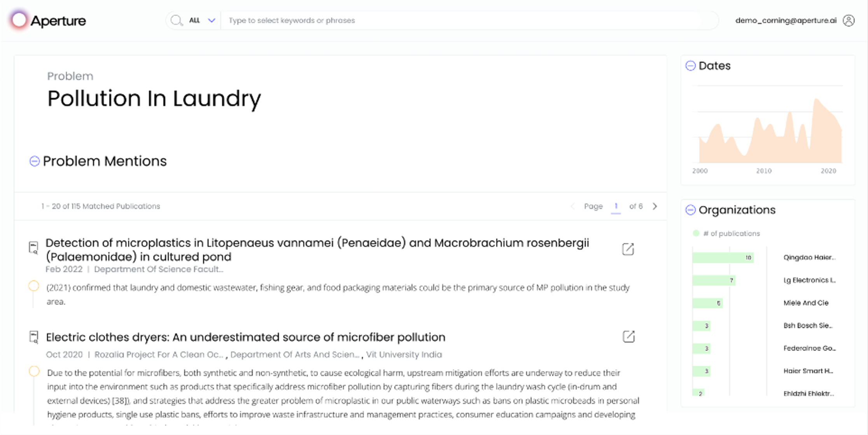The image size is (868, 435).
Task: Open external link for microplastics detection publication
Action: click(628, 249)
